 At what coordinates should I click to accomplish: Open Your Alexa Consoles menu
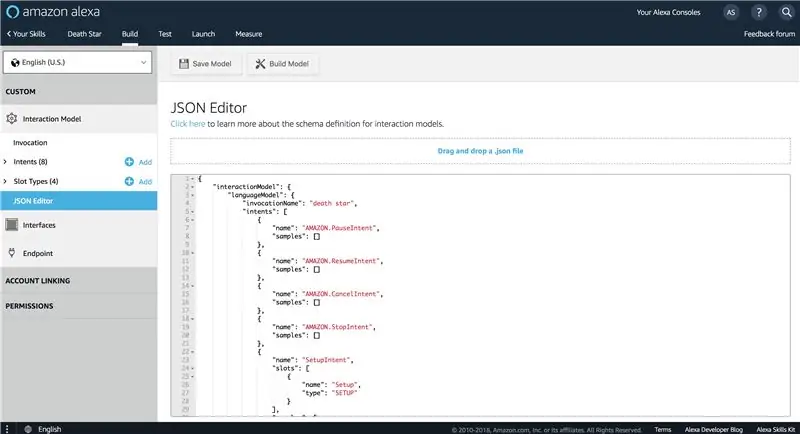coord(668,12)
